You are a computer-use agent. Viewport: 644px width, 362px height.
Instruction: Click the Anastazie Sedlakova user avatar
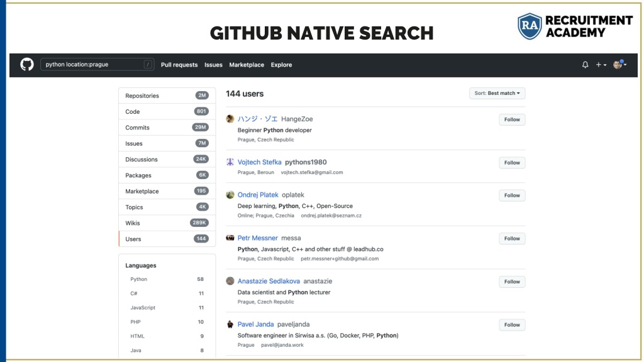click(x=230, y=281)
